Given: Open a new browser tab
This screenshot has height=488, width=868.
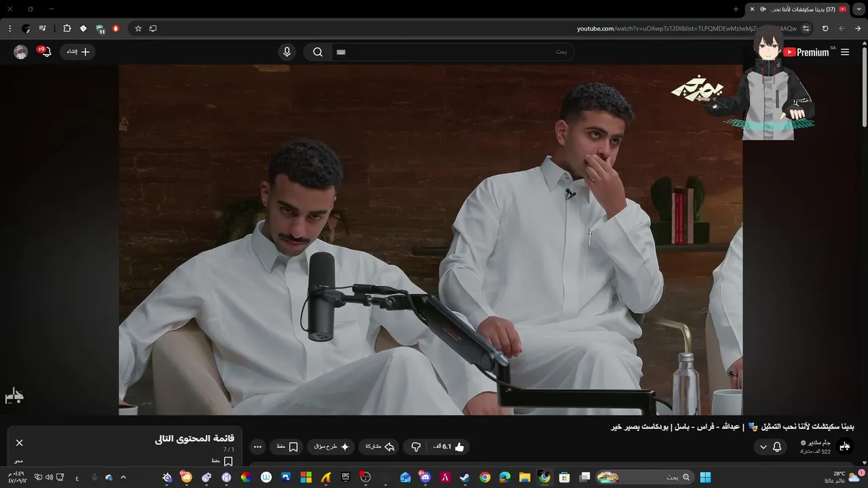Looking at the screenshot, I should coord(736,9).
